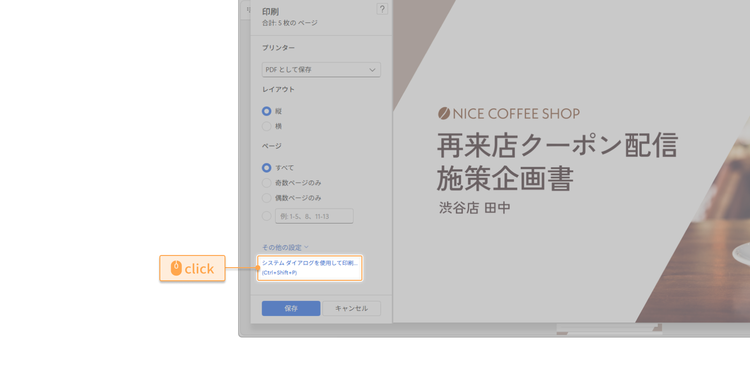
Task: Click the 再来店クーポン配信 title in preview
Action: (x=557, y=146)
